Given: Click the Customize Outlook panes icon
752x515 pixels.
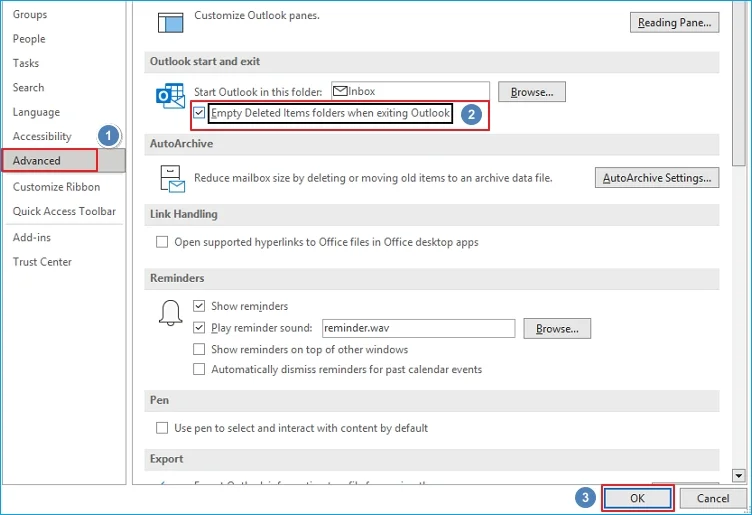Looking at the screenshot, I should (172, 21).
